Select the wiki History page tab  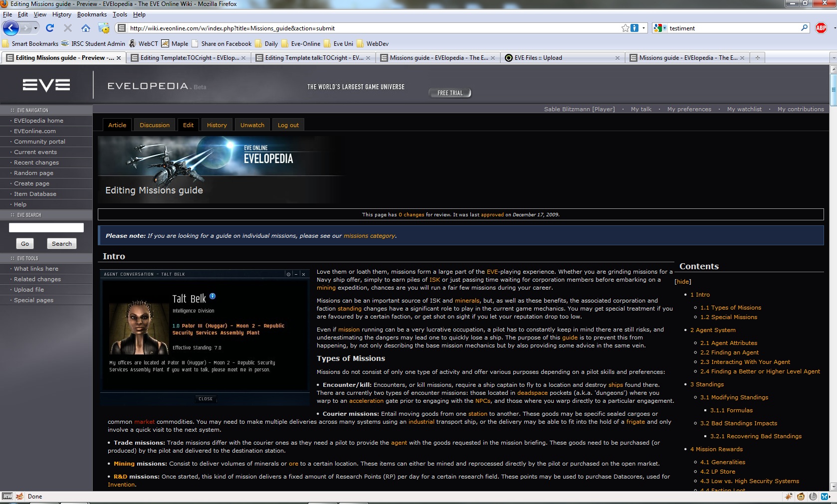tap(217, 125)
